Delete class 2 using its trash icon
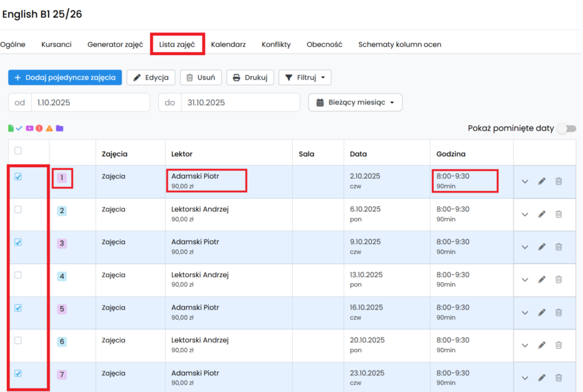Screen dimensions: 583x392 [x=558, y=215]
